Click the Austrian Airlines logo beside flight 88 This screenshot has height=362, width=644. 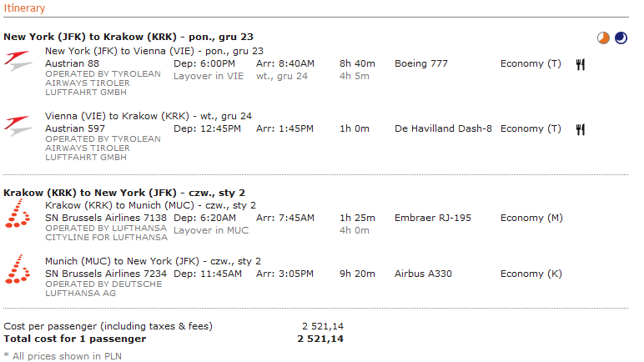click(18, 61)
